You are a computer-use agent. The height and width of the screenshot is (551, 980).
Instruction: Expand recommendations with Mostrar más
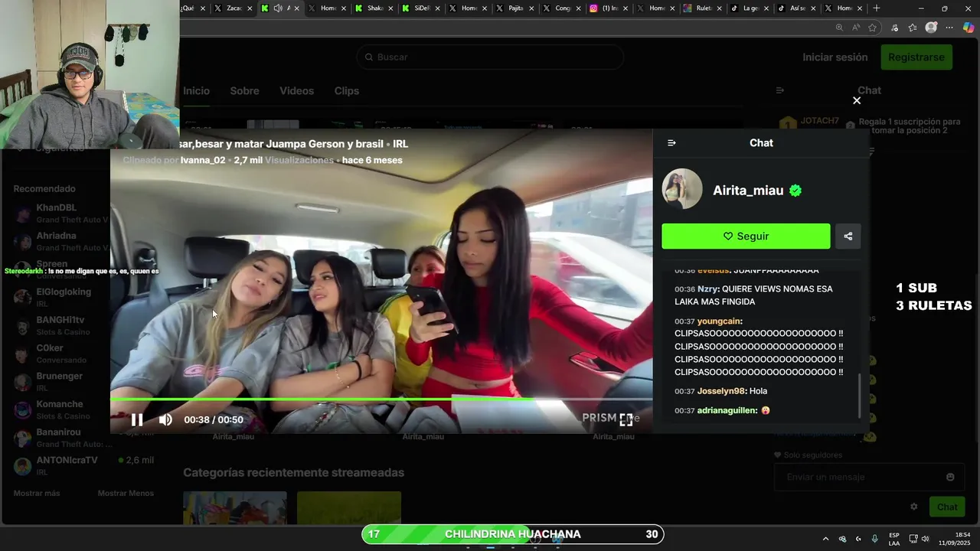[37, 494]
